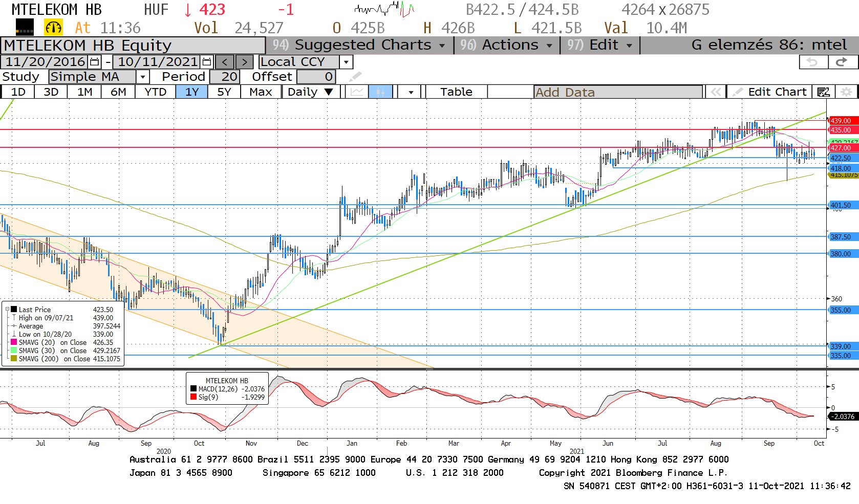Open the Suggested Charts menu
The image size is (859, 504).
[x=359, y=45]
